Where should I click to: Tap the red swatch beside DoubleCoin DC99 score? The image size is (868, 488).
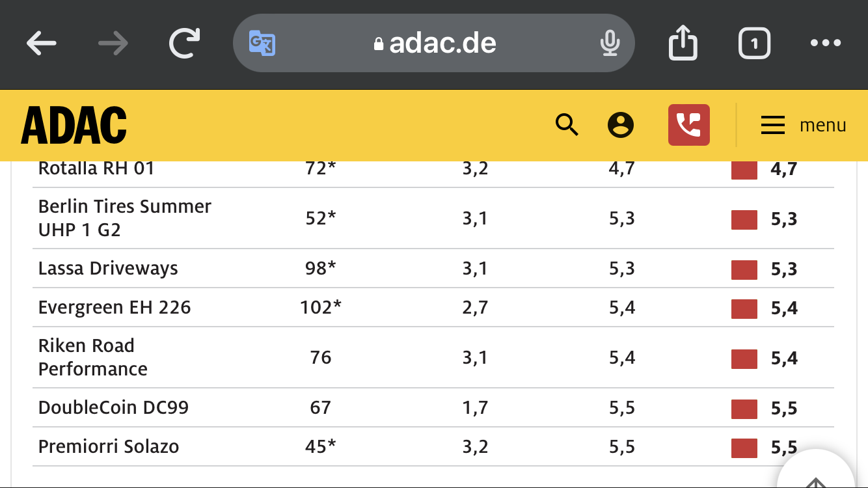(x=744, y=409)
